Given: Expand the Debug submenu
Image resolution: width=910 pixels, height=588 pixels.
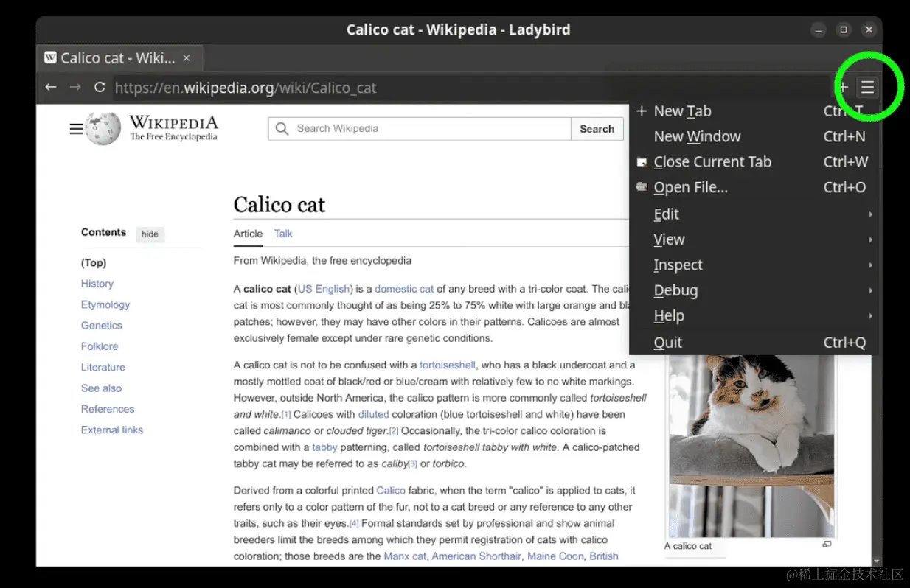Looking at the screenshot, I should (675, 290).
